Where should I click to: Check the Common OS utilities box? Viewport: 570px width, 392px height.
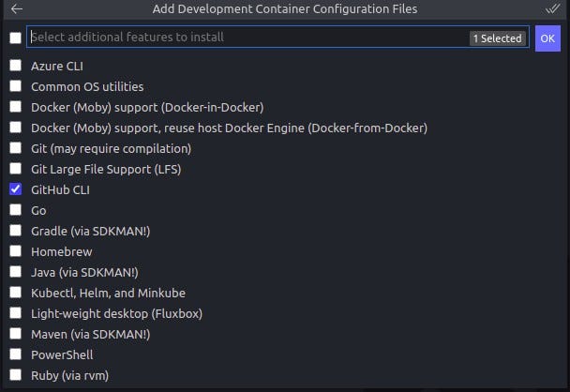(x=15, y=86)
